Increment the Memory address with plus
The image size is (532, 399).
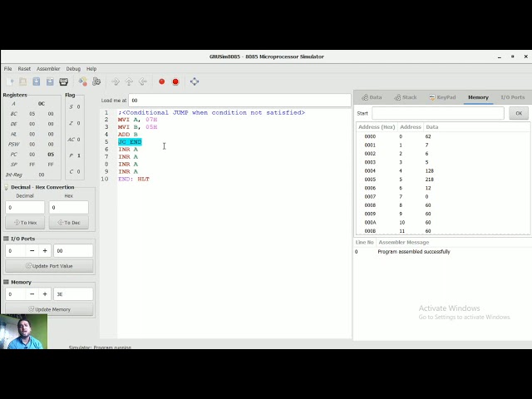tap(45, 294)
